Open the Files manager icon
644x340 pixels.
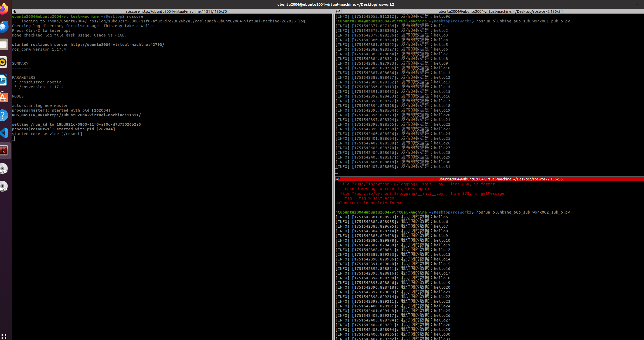(4, 44)
